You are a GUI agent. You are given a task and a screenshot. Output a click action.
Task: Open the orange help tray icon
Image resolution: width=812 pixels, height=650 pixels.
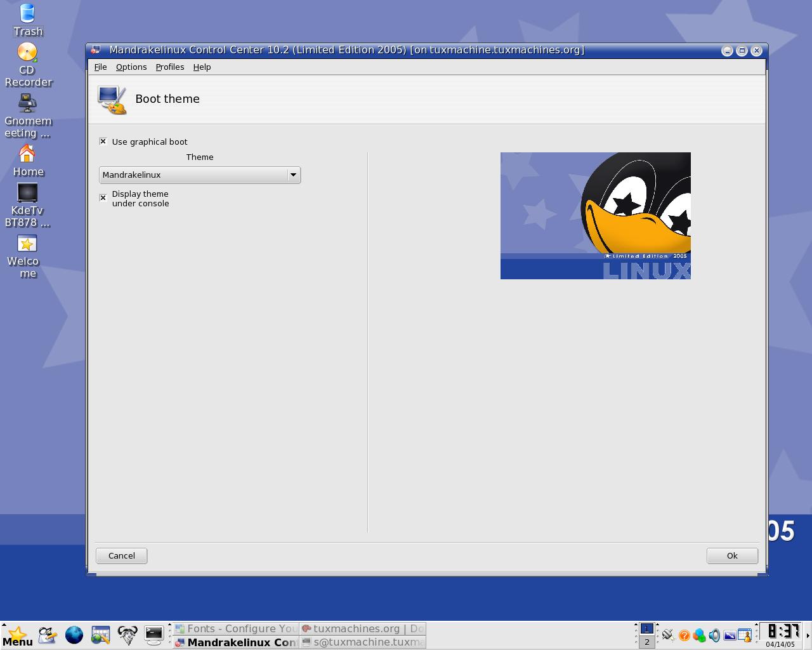click(684, 635)
